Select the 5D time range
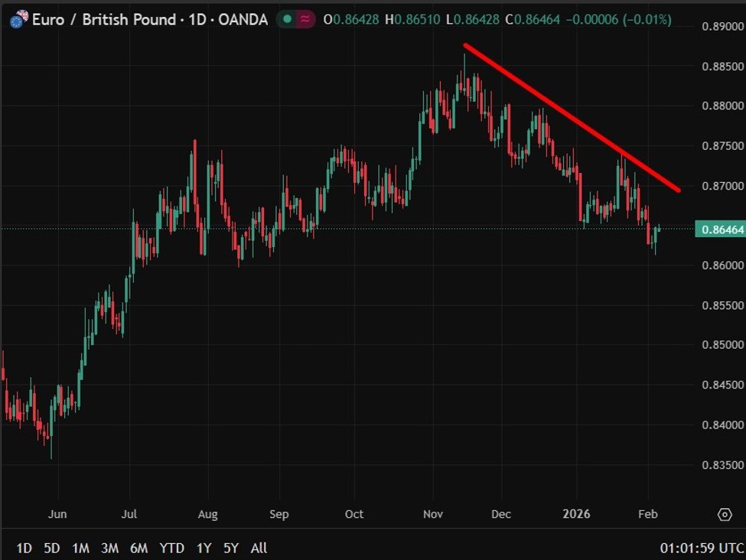 (52, 548)
